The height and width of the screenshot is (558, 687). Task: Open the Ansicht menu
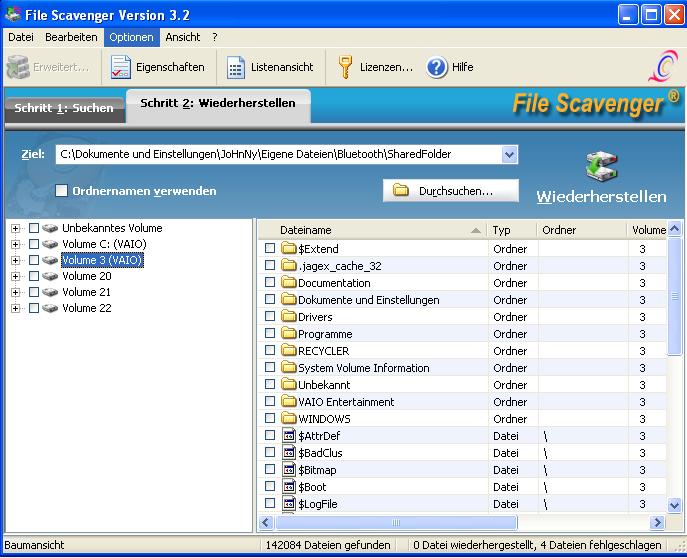[183, 37]
